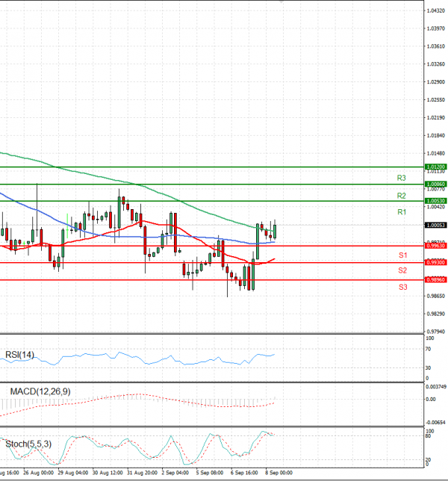This screenshot has height=481, width=448.
Task: Click the Stoch scale value 20
Action: point(429,459)
